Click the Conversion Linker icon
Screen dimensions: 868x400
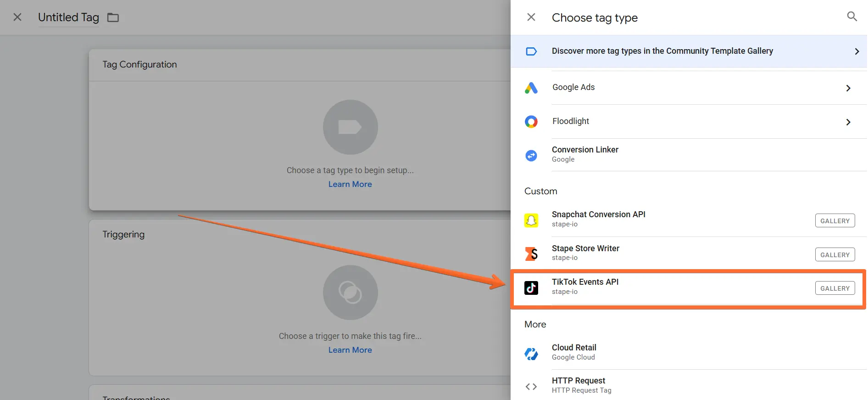[531, 156]
